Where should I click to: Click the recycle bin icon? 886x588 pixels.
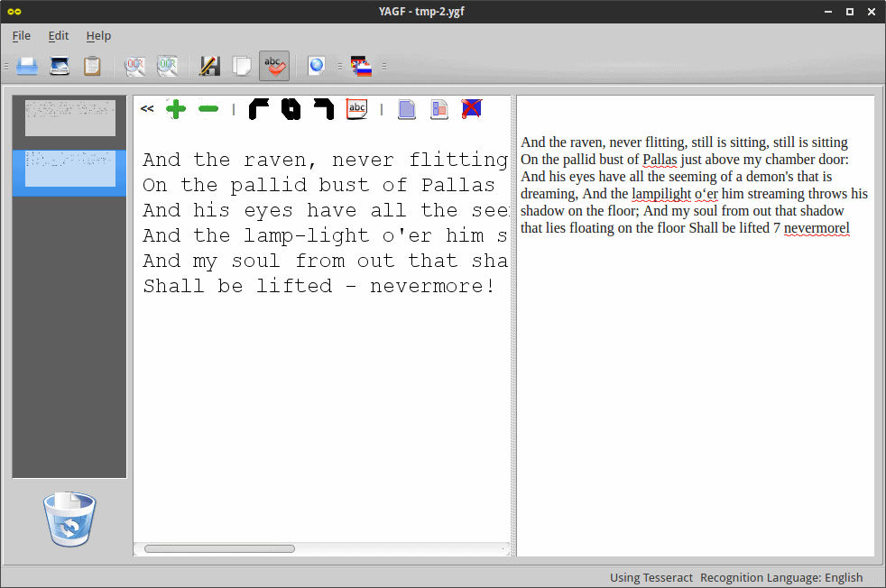69,519
